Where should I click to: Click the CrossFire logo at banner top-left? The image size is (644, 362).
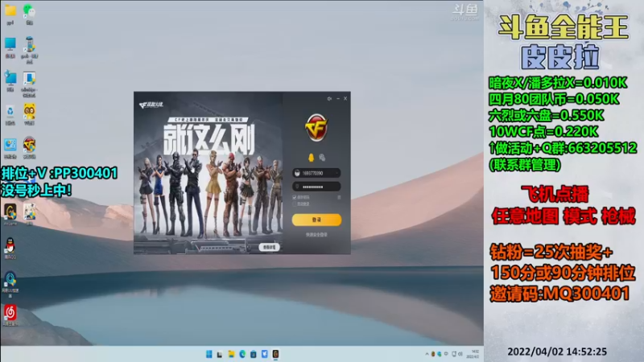[x=151, y=105]
